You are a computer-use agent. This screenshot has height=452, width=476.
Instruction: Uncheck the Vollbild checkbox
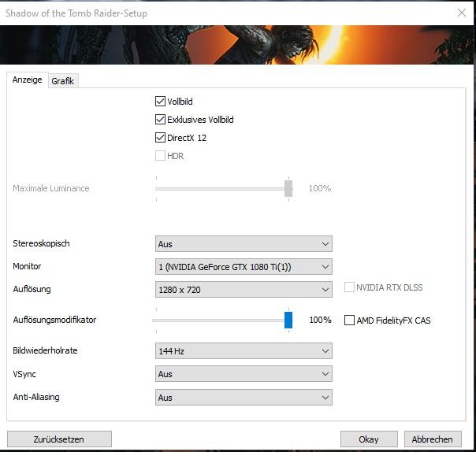pos(160,102)
